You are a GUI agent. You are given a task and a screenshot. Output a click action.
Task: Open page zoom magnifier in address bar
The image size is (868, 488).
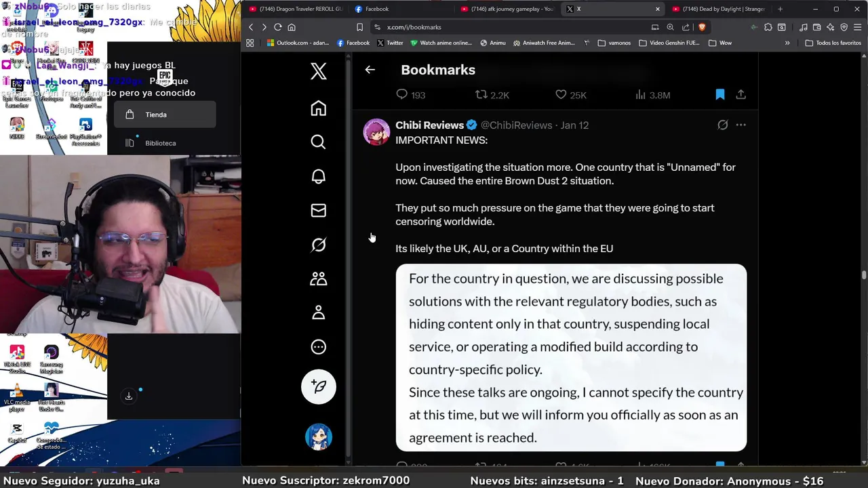point(670,27)
